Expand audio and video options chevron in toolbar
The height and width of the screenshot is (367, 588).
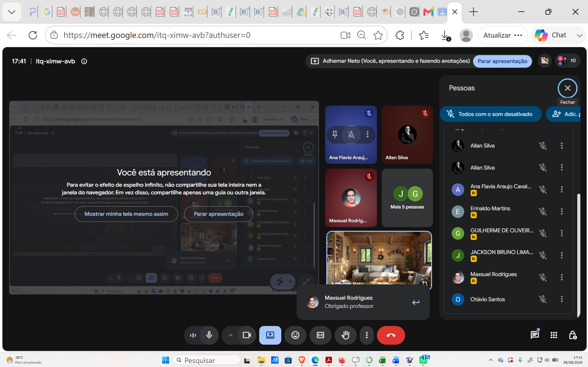click(230, 335)
